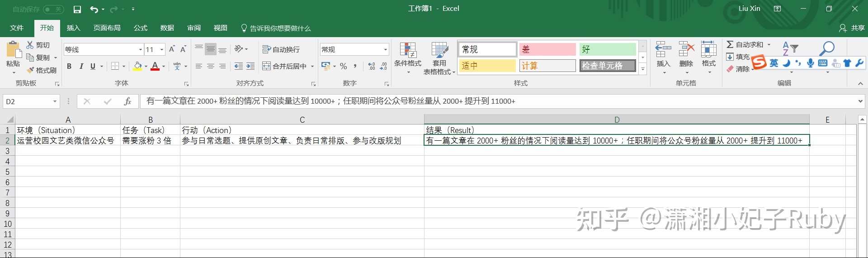Expand the formula bar chevron
The height and width of the screenshot is (258, 868).
[860, 101]
